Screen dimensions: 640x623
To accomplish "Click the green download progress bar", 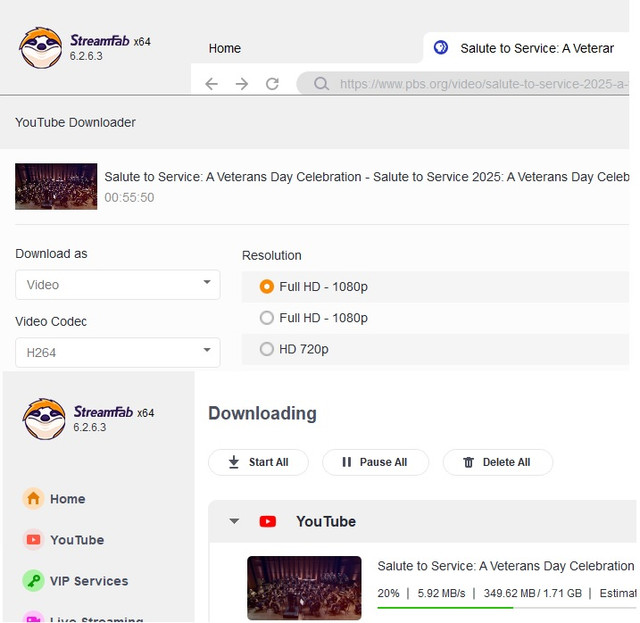I will 445,606.
